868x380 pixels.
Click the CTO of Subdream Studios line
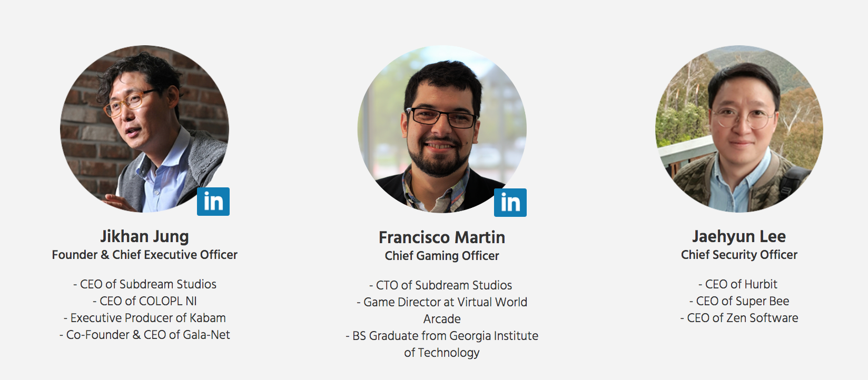441,285
